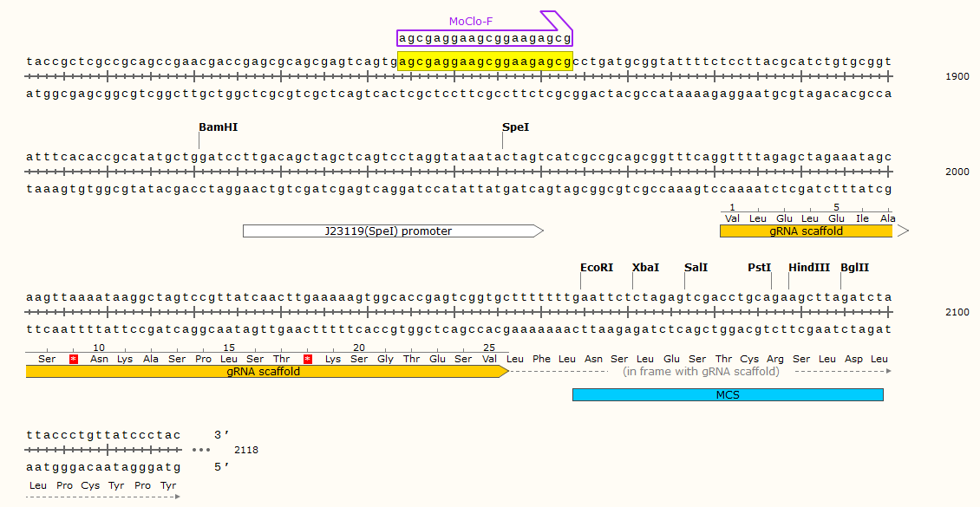
Task: Click the in frame with gRNA scaffold text
Action: (701, 372)
